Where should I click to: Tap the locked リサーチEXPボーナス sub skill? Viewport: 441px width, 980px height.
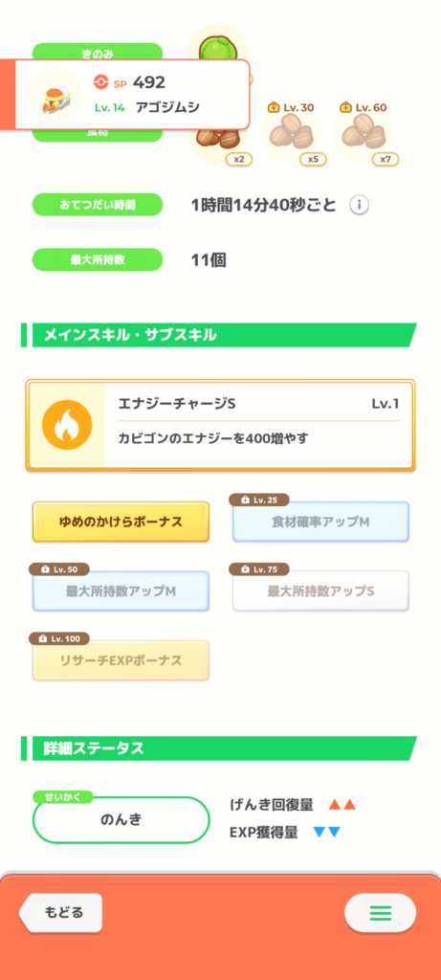point(121,660)
